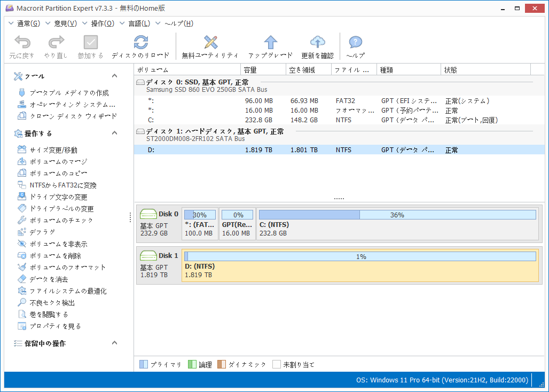Click the アップグレード upgrade arrow icon
The image size is (549, 392).
(270, 43)
